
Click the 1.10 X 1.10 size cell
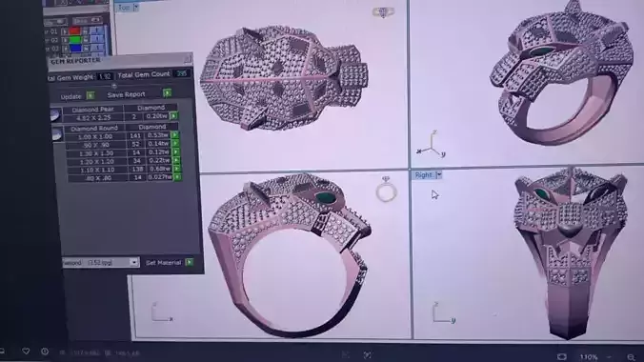[97, 170]
